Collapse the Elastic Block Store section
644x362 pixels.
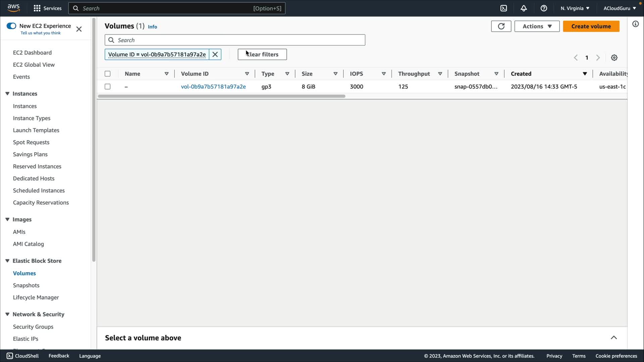[x=7, y=261]
